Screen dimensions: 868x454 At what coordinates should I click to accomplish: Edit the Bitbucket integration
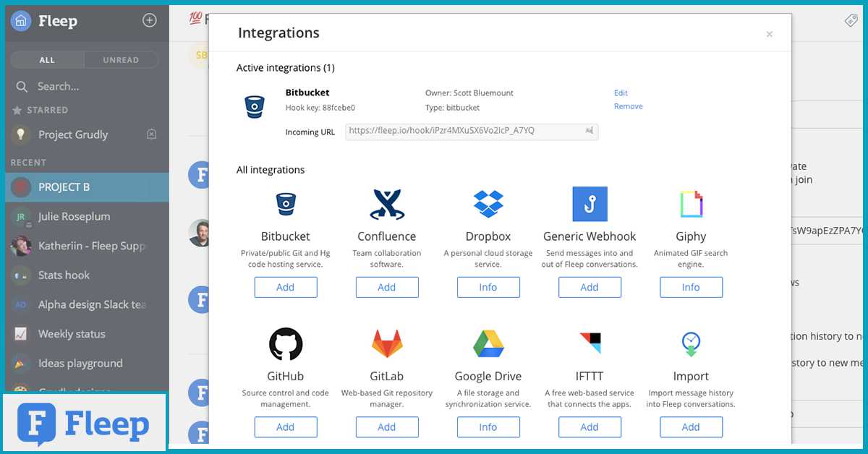[621, 93]
